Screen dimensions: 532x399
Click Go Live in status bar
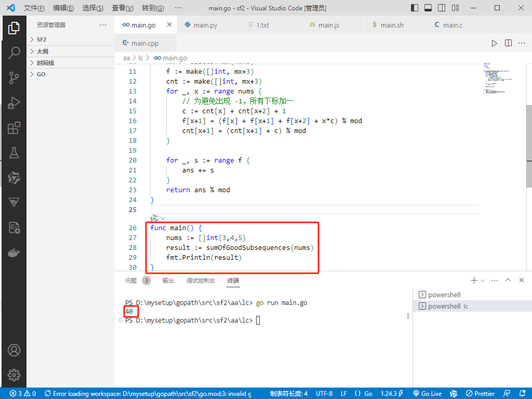point(427,394)
